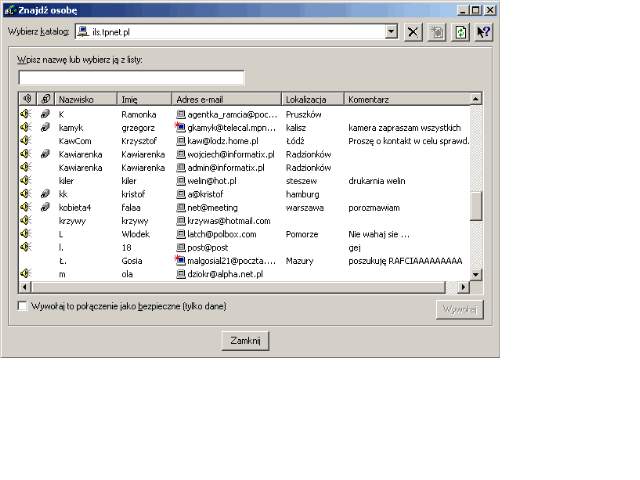Click the name search input field
The height and width of the screenshot is (480, 640).
pyautogui.click(x=131, y=78)
